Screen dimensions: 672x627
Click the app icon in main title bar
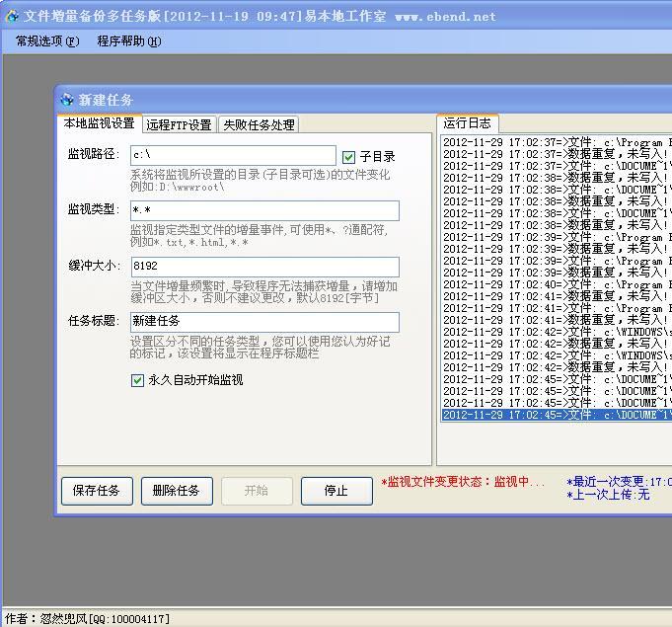point(12,16)
